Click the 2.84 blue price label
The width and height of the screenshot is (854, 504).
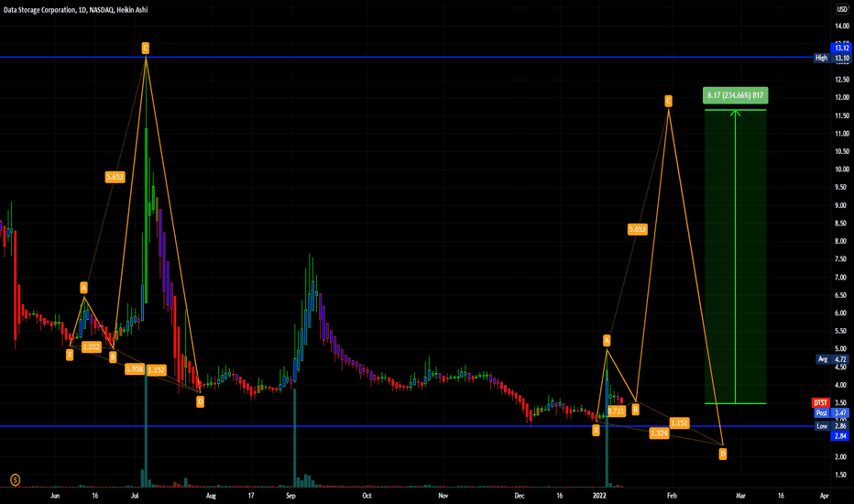(x=841, y=436)
